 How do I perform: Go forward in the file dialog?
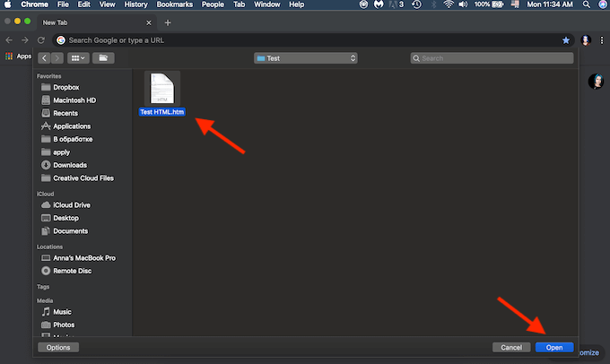57,58
